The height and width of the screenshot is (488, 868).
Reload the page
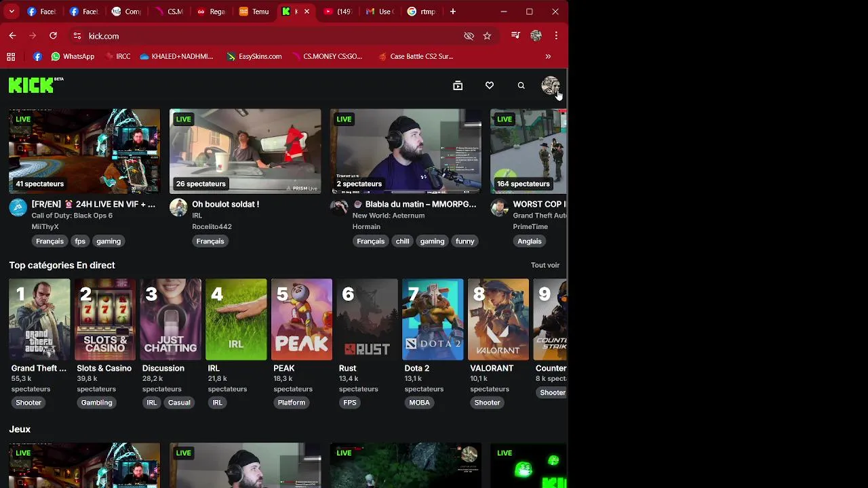(x=53, y=35)
